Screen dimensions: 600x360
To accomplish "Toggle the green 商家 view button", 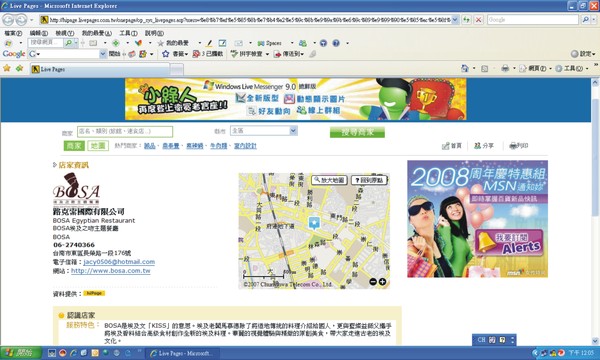I will (x=74, y=146).
